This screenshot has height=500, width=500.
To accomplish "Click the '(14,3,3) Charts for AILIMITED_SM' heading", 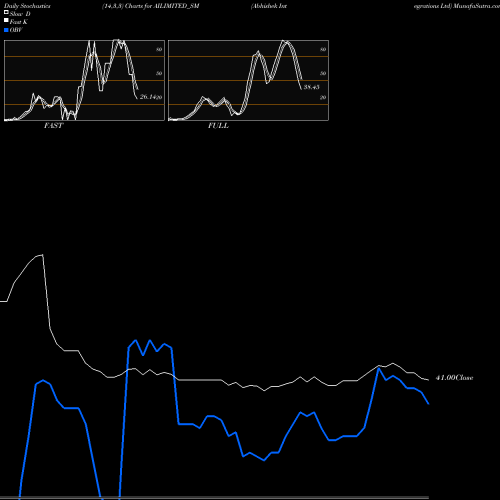I will coord(151,6).
